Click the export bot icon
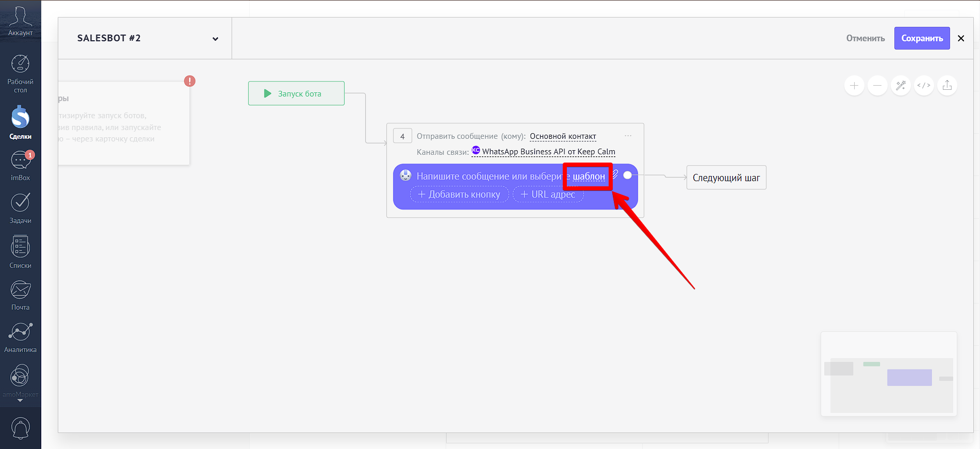 pyautogui.click(x=947, y=85)
